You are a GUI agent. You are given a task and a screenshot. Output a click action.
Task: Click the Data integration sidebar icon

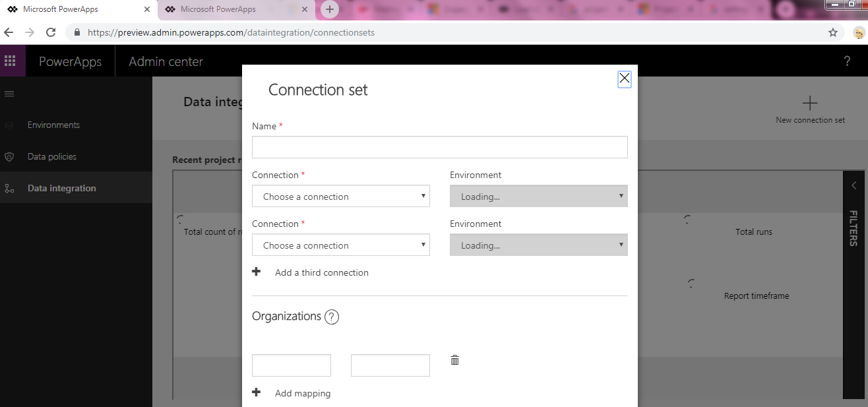9,187
